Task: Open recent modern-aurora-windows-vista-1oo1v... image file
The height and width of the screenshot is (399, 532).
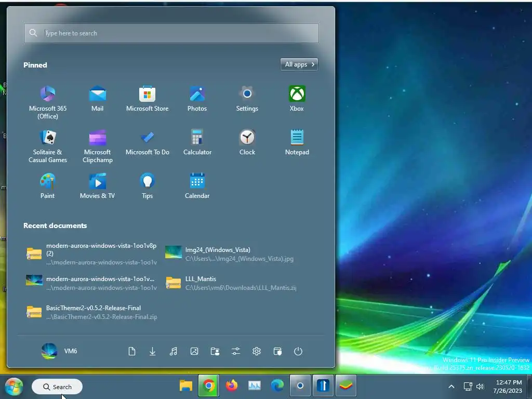Action: pos(91,283)
